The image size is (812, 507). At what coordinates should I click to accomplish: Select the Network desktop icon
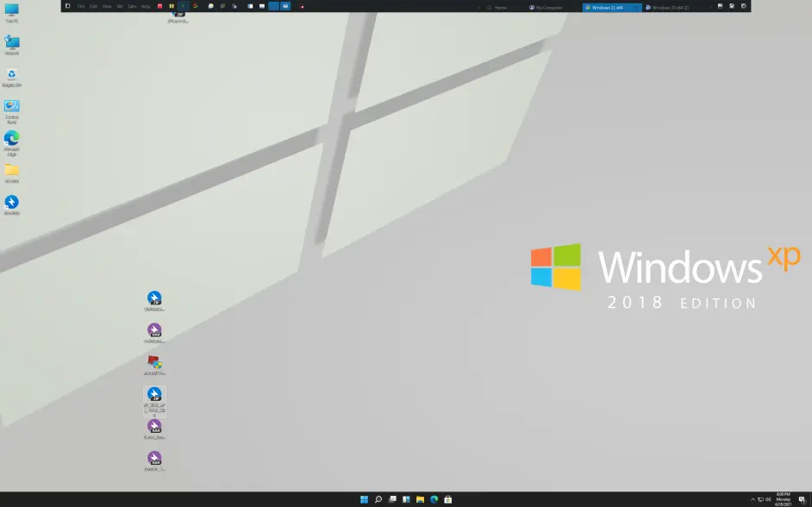coord(11,45)
